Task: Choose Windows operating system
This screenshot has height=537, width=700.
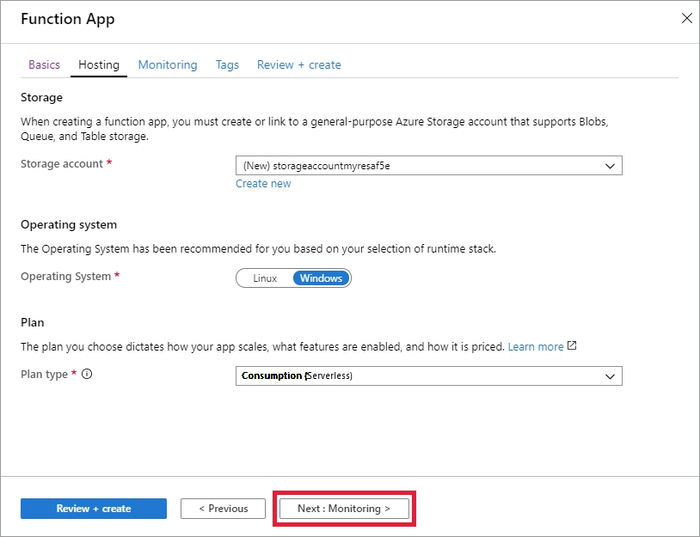Action: pos(321,278)
